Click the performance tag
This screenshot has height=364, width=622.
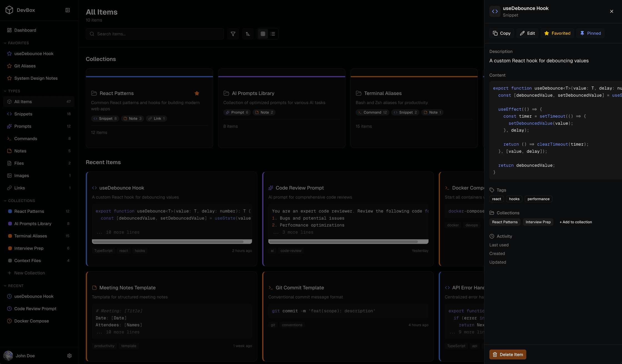click(x=538, y=199)
